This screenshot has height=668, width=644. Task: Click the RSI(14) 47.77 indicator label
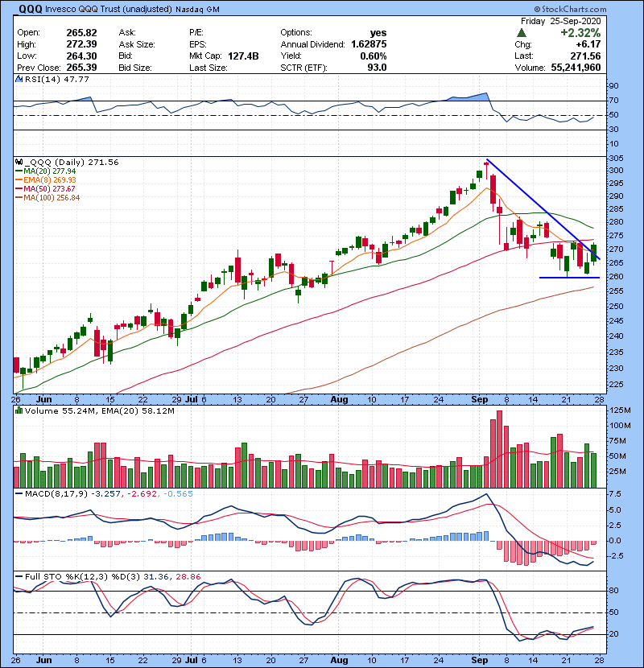[56, 79]
